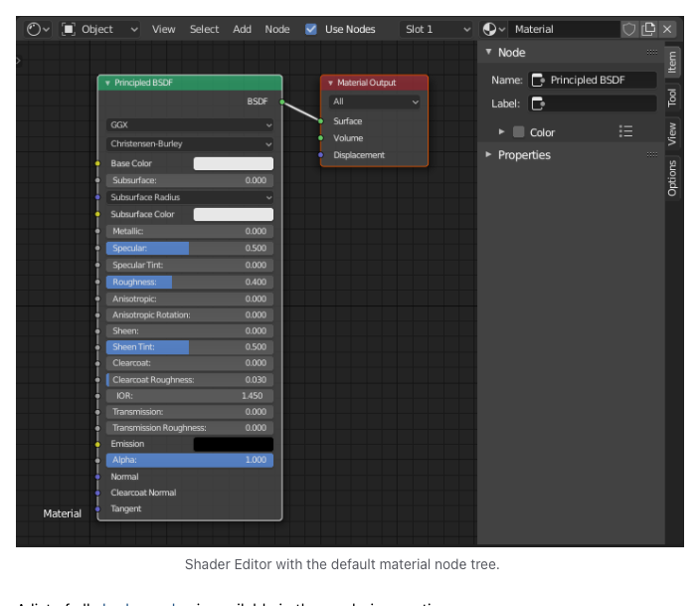Open the Christensen-Burley subsurface method dropdown
700x606 pixels.
(x=190, y=144)
